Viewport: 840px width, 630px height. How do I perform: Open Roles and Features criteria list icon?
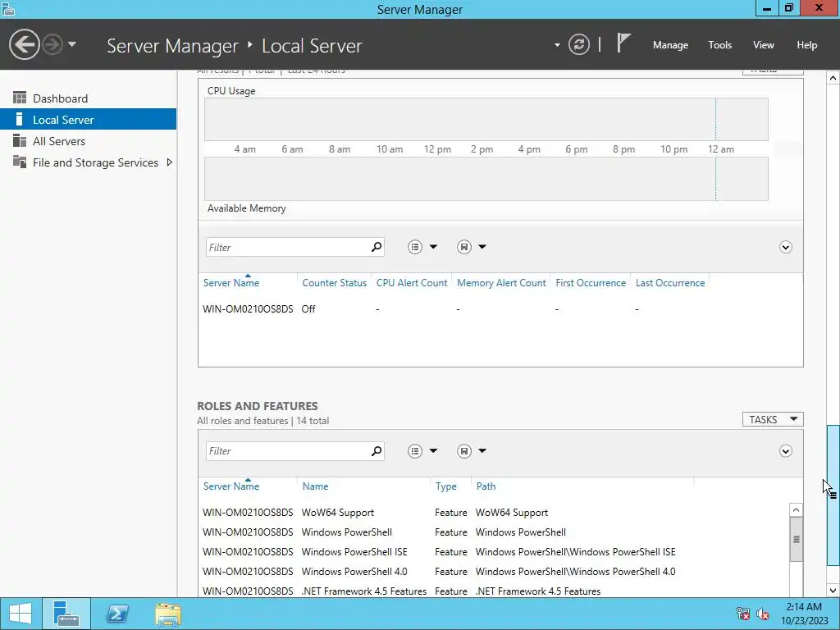414,451
